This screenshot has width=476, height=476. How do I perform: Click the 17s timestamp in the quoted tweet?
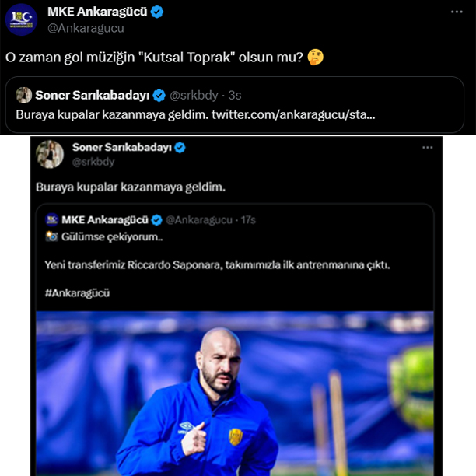point(248,220)
